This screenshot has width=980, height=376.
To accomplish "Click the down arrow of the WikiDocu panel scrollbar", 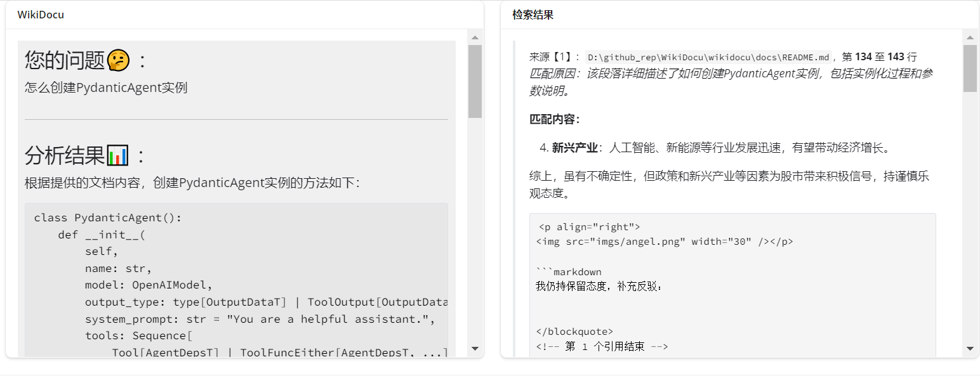I will 475,348.
